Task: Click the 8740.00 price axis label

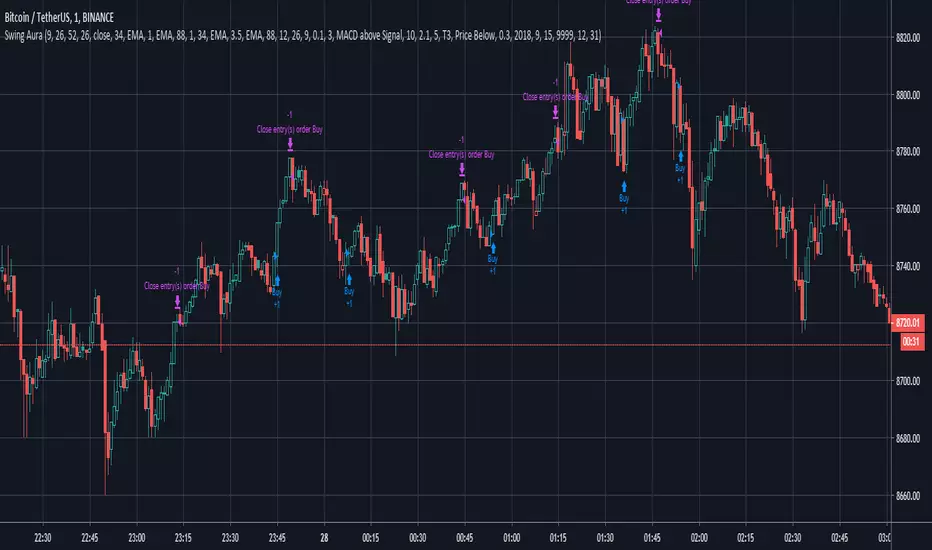Action: tap(908, 266)
